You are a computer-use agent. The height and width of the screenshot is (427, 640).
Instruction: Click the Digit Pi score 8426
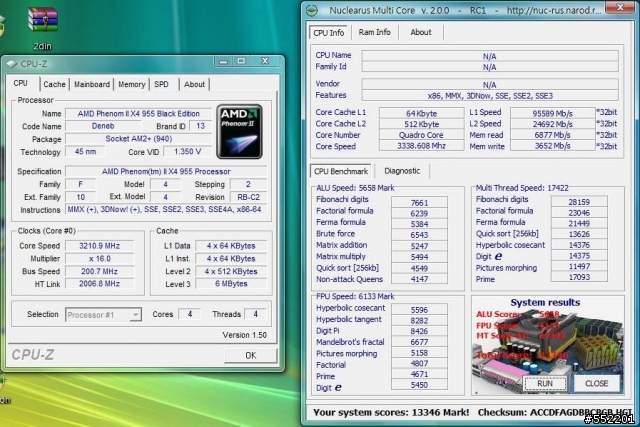(x=419, y=331)
